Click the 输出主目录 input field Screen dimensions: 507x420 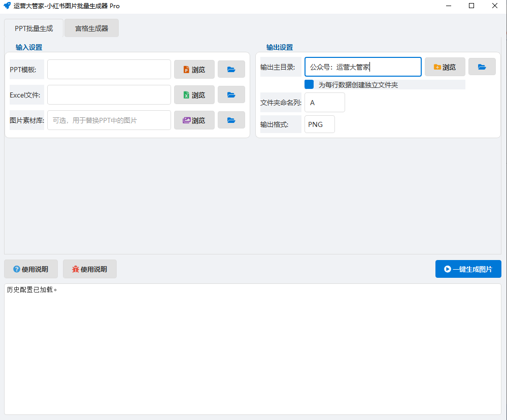(x=363, y=67)
